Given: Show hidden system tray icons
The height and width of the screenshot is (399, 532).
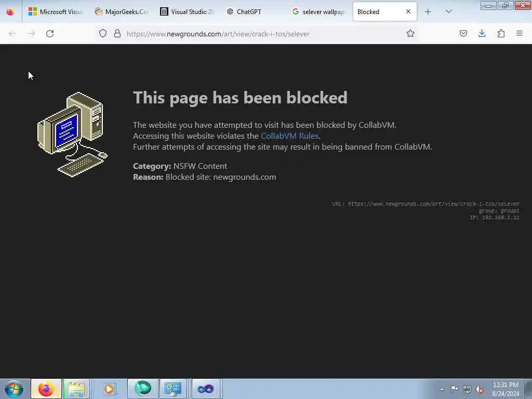Looking at the screenshot, I should [442, 389].
